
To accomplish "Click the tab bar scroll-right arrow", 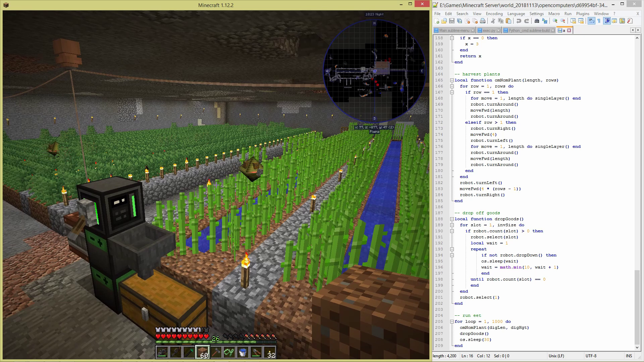I will [638, 30].
